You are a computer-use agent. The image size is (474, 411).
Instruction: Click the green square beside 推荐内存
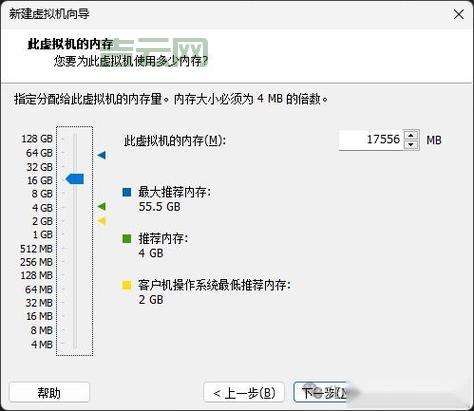(x=127, y=239)
